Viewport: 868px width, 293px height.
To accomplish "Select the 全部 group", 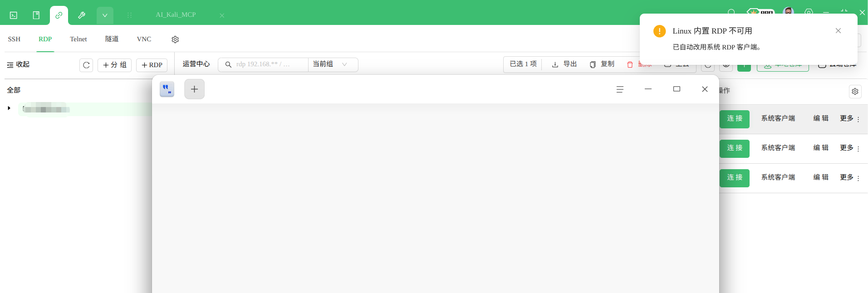I will coord(14,90).
